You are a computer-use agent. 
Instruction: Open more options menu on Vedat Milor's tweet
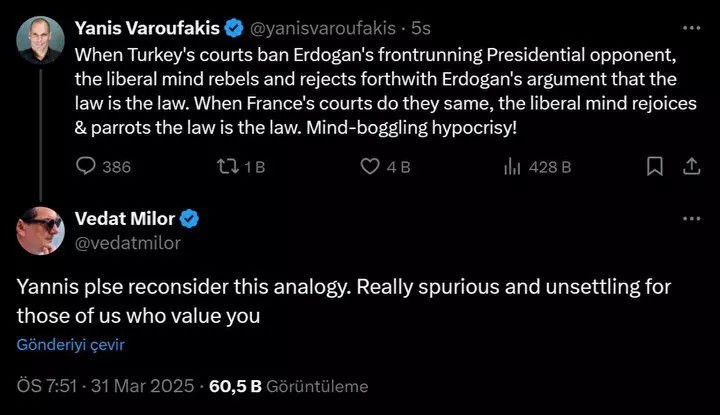(690, 219)
